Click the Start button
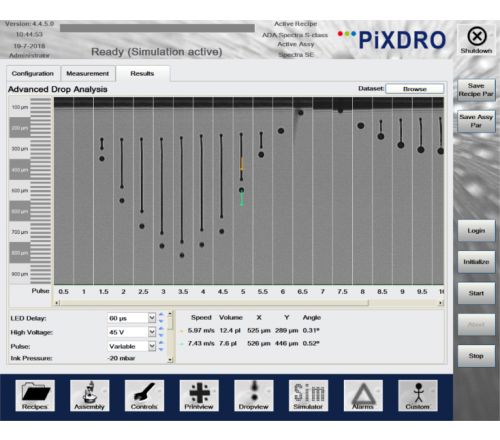Image resolution: width=500 pixels, height=440 pixels. click(476, 293)
